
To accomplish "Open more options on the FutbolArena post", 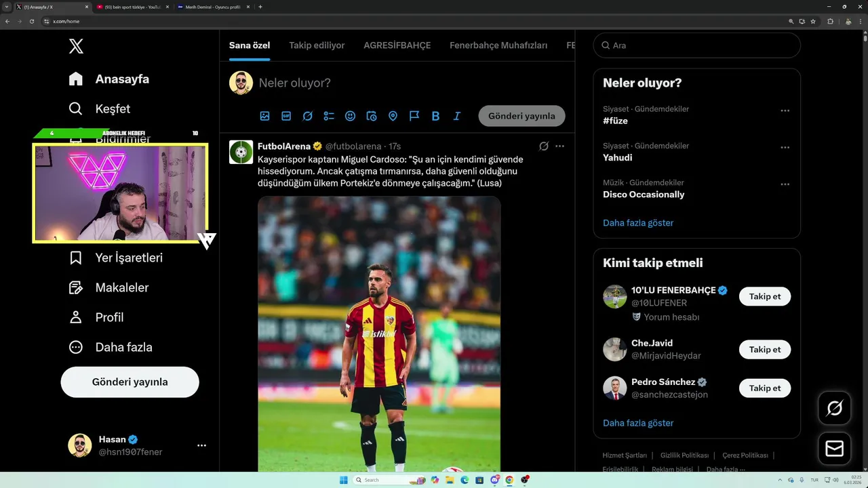I will tap(559, 146).
